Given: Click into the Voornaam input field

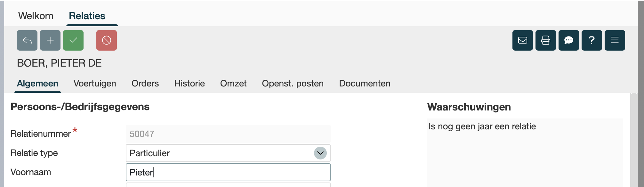Looking at the screenshot, I should click(x=228, y=172).
